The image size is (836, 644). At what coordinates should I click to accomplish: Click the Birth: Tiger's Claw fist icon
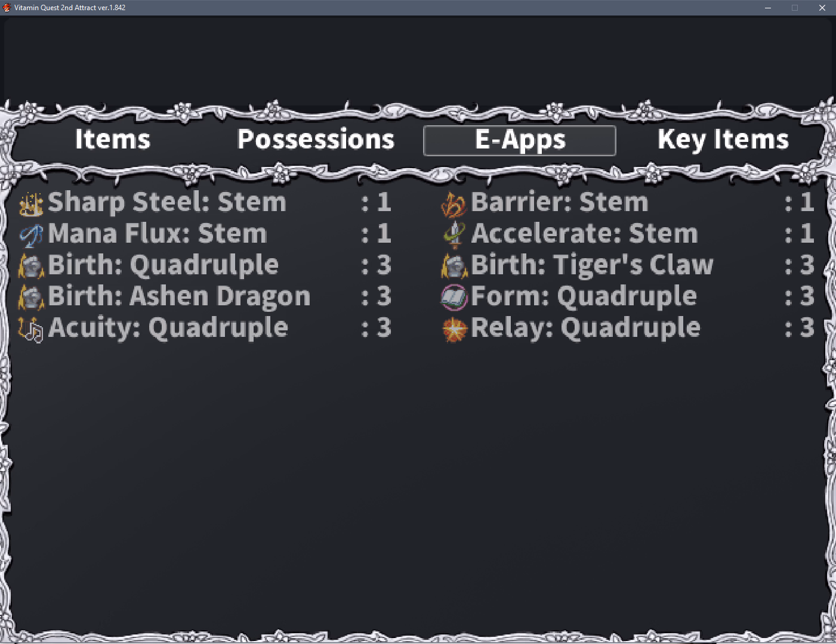pos(454,266)
